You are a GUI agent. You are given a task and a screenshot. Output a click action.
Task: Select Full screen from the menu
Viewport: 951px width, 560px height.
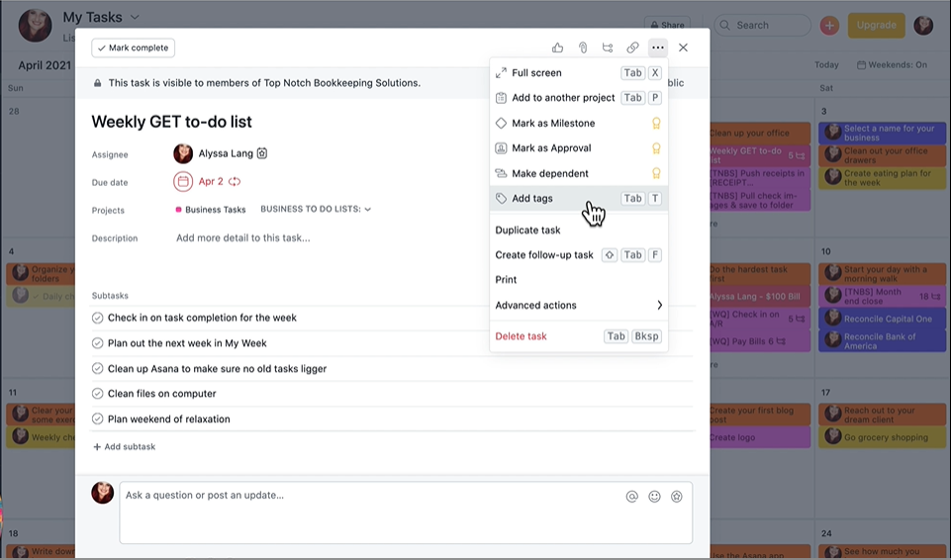click(x=579, y=73)
